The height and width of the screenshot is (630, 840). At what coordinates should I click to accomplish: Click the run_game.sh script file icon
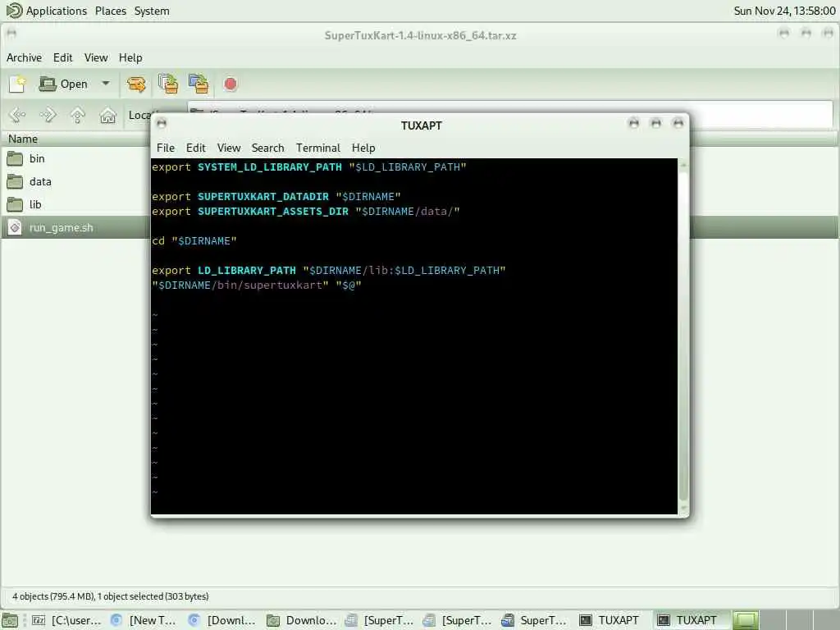(x=15, y=228)
